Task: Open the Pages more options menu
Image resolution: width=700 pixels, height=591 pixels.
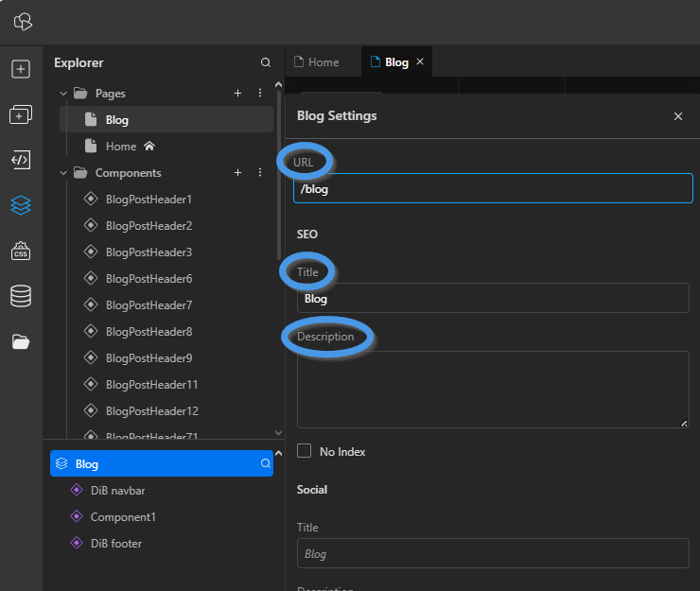Action: tap(260, 93)
